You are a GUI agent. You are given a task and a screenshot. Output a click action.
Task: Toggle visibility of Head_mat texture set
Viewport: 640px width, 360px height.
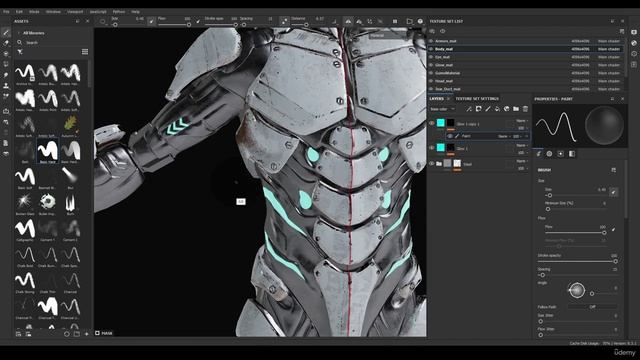(x=431, y=81)
